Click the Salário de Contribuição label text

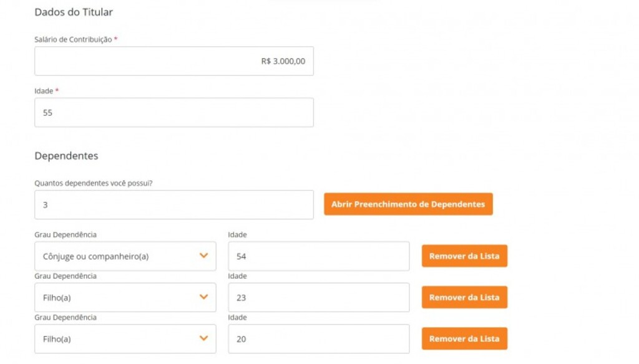tap(73, 40)
